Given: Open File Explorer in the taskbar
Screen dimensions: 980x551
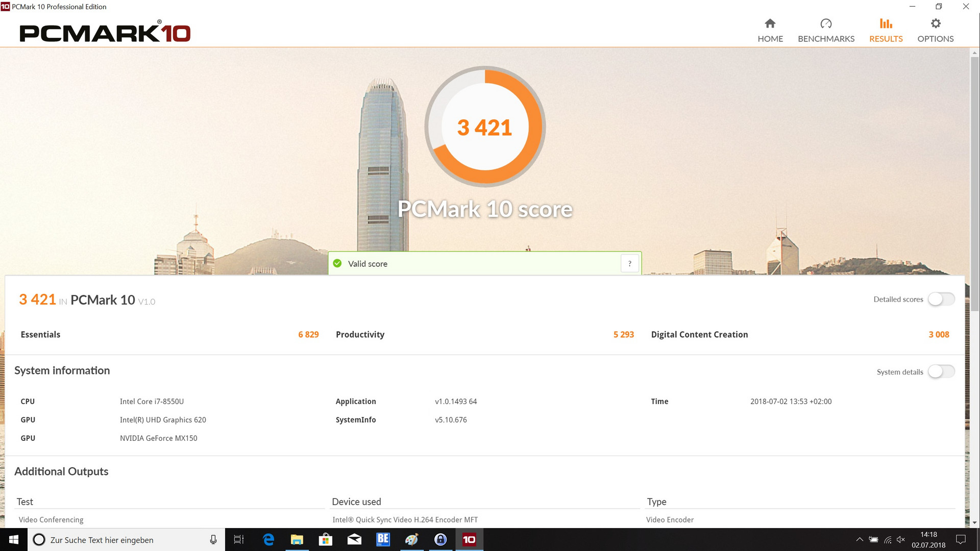Looking at the screenshot, I should point(297,540).
